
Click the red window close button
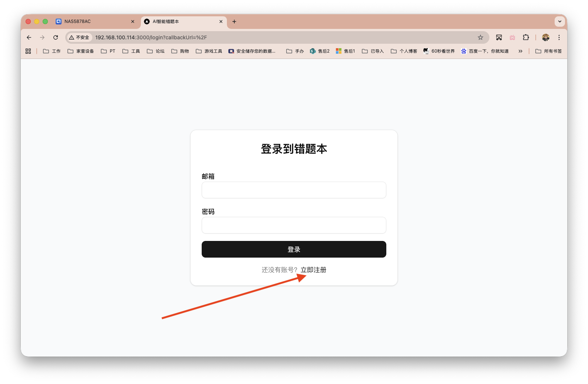pyautogui.click(x=28, y=21)
